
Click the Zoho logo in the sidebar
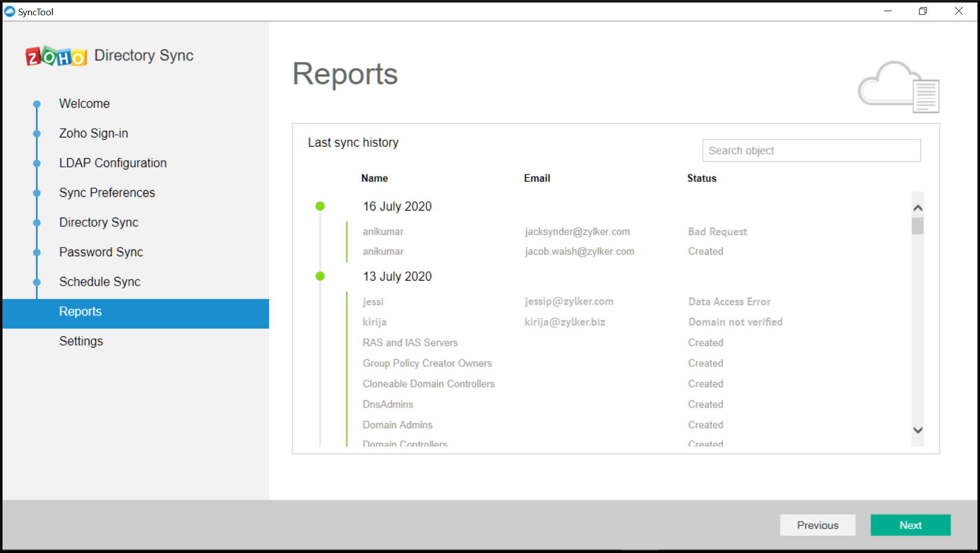click(x=56, y=56)
